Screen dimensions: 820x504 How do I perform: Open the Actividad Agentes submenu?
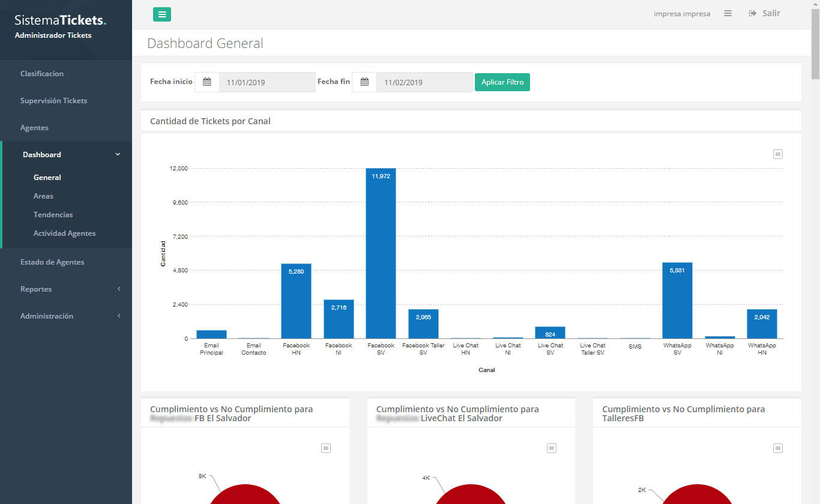[65, 233]
